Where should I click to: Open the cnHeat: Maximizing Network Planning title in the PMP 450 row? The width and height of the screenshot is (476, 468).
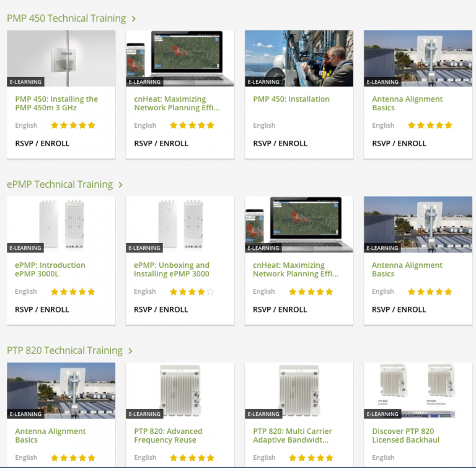177,104
